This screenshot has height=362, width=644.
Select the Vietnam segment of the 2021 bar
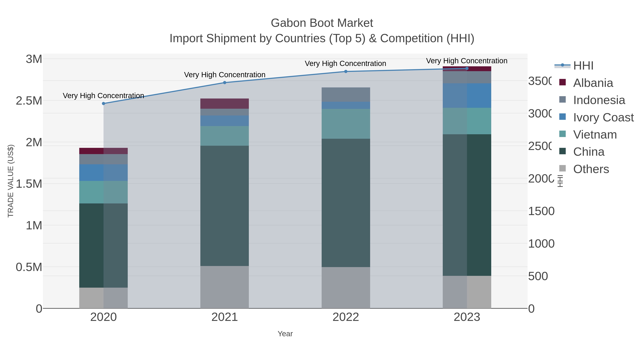tap(225, 136)
